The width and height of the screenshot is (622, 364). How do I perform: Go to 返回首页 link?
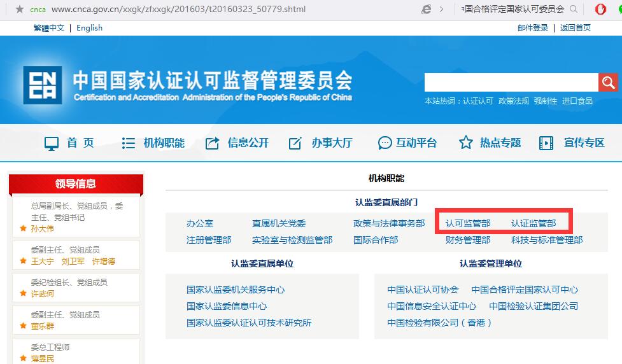coord(575,28)
